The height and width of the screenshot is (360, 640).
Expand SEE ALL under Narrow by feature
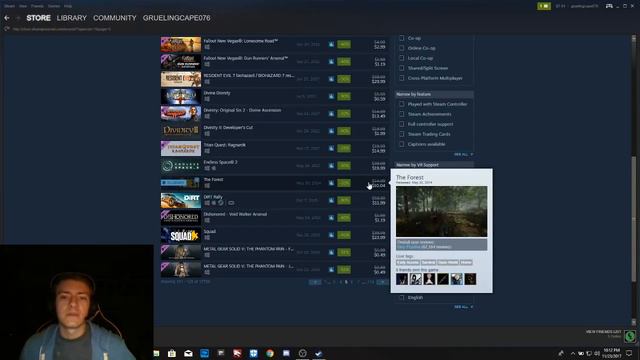(463, 154)
